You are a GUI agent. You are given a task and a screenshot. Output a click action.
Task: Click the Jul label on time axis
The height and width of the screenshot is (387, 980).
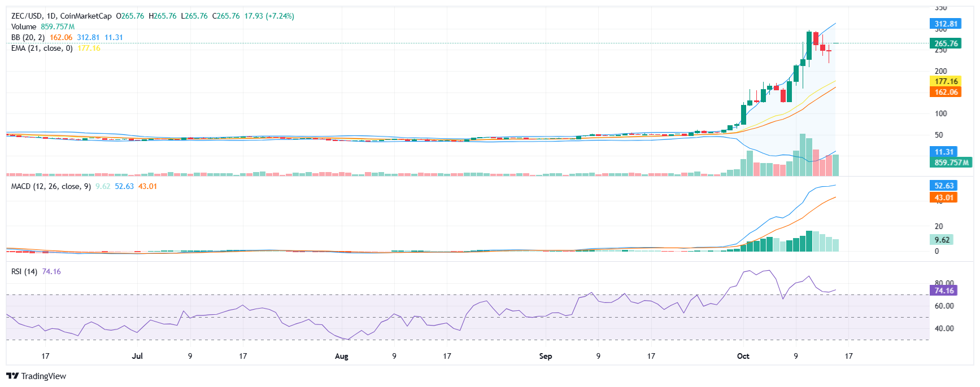click(x=137, y=356)
